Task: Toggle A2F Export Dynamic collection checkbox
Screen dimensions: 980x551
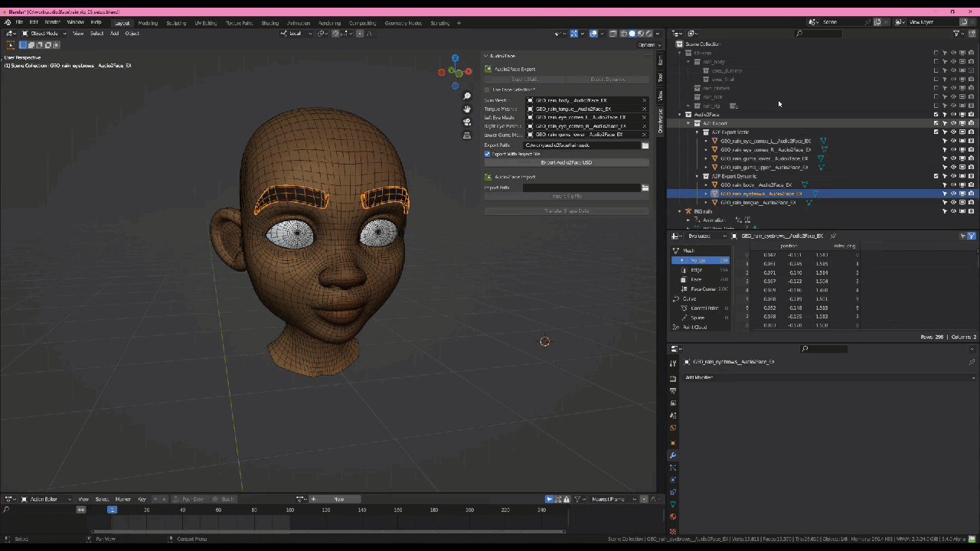Action: click(x=936, y=176)
